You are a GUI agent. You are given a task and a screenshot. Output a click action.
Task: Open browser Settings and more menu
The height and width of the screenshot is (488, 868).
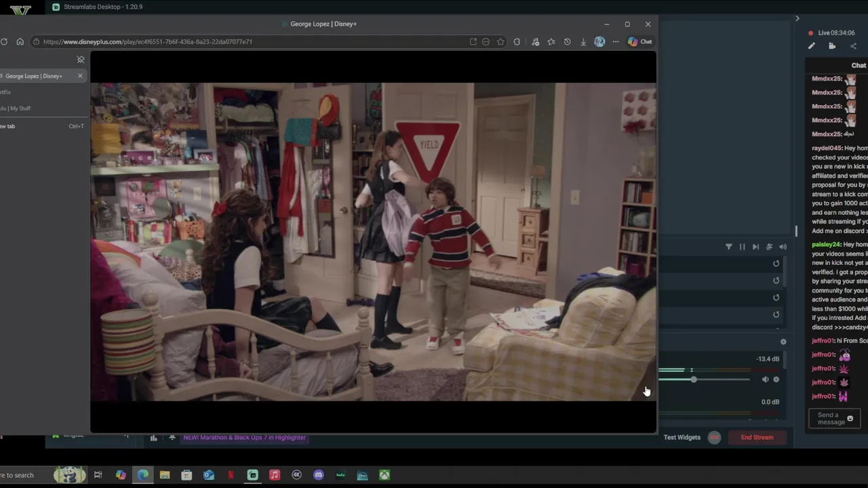pyautogui.click(x=616, y=41)
